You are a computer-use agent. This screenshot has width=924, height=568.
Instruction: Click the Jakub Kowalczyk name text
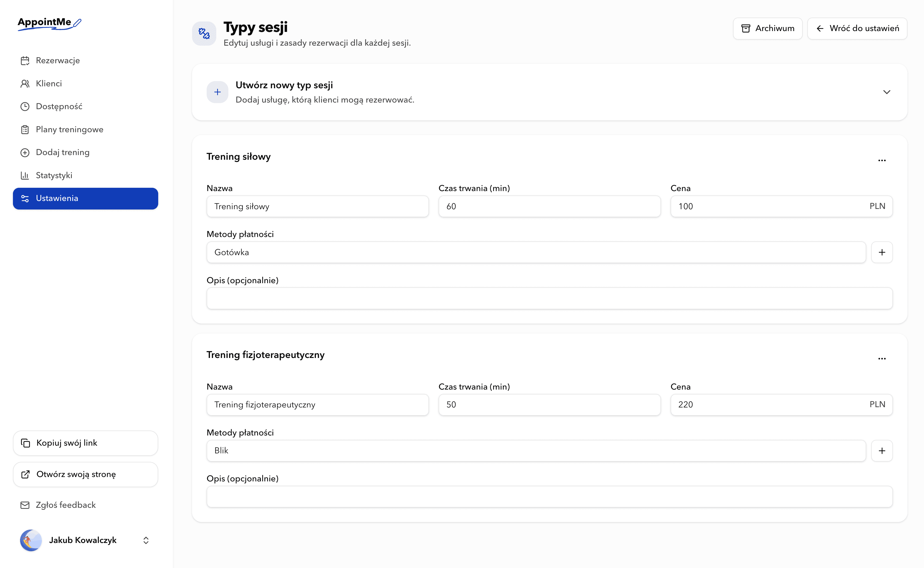click(83, 540)
